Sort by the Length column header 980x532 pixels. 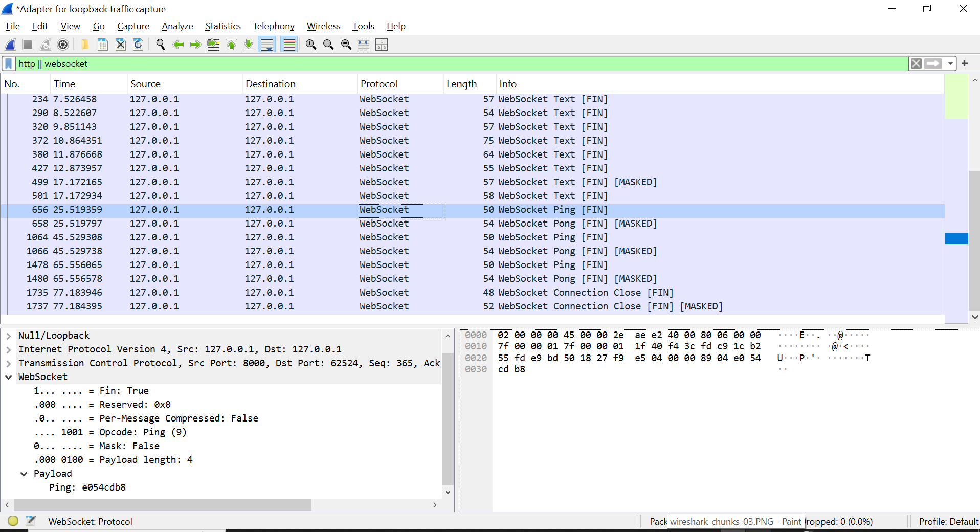(469, 84)
